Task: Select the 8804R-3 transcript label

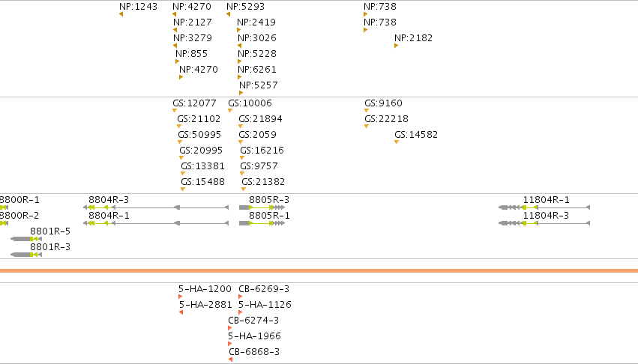Action: 109,200
